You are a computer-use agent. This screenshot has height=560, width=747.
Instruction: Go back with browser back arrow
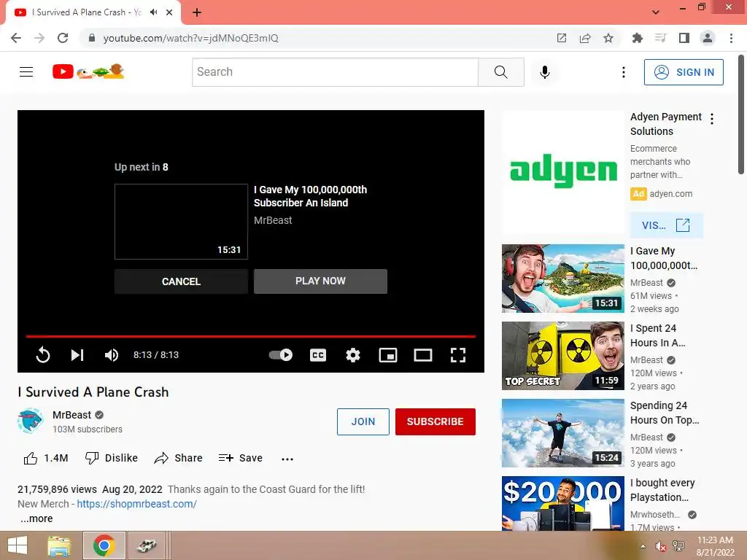point(16,38)
